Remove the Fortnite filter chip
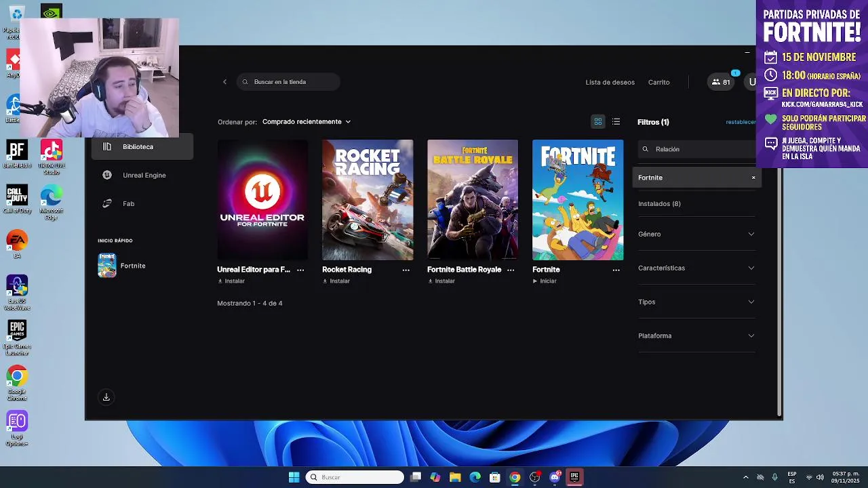The image size is (868, 488). tap(753, 178)
